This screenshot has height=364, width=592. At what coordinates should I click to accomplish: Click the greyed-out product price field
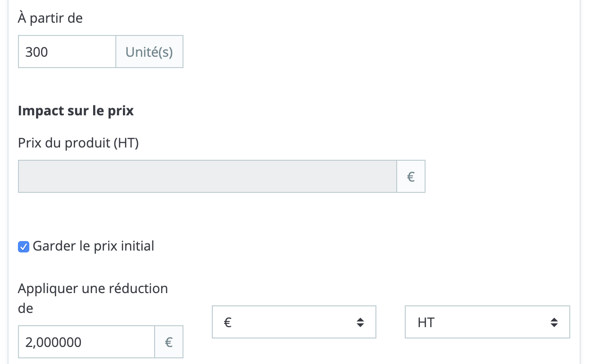pos(207,177)
